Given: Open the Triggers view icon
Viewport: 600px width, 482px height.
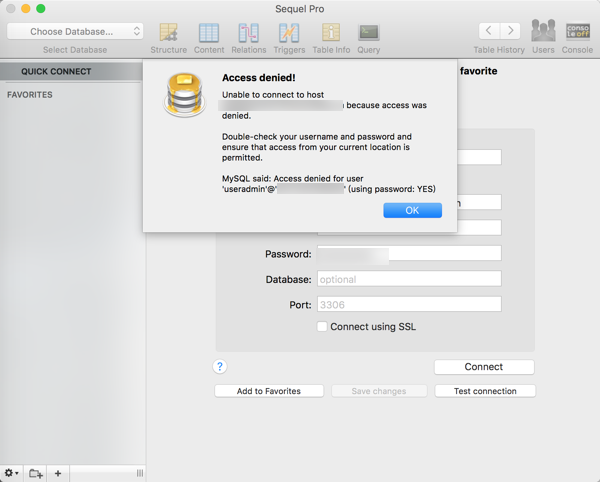Looking at the screenshot, I should [289, 33].
